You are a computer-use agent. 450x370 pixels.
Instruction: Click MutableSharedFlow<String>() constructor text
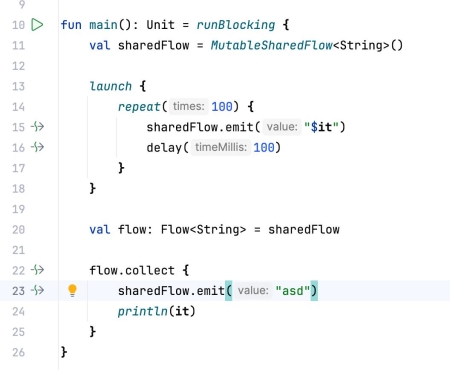pyautogui.click(x=307, y=45)
